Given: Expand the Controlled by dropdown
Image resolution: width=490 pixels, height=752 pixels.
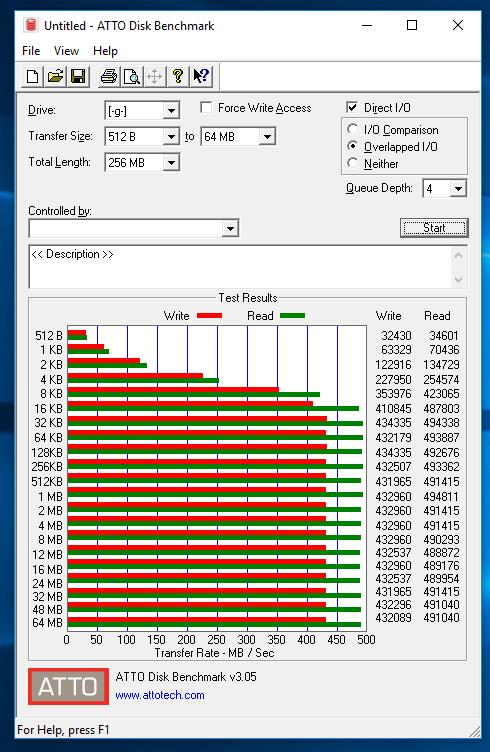Looking at the screenshot, I should pyautogui.click(x=231, y=228).
